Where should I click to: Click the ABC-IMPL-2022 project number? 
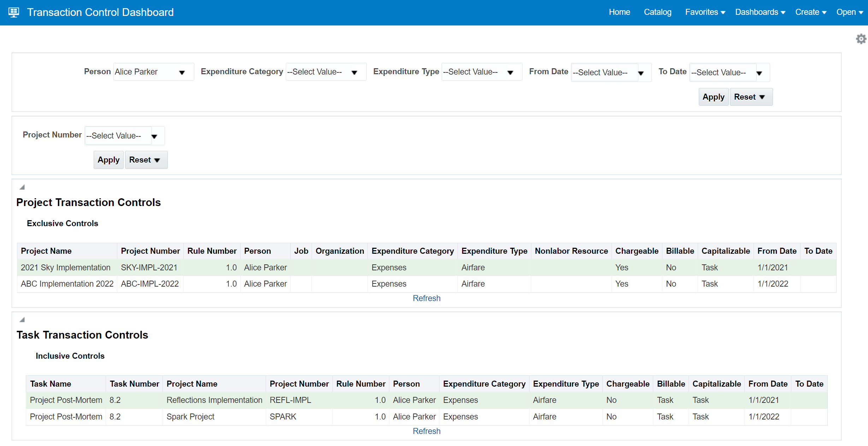coord(150,284)
